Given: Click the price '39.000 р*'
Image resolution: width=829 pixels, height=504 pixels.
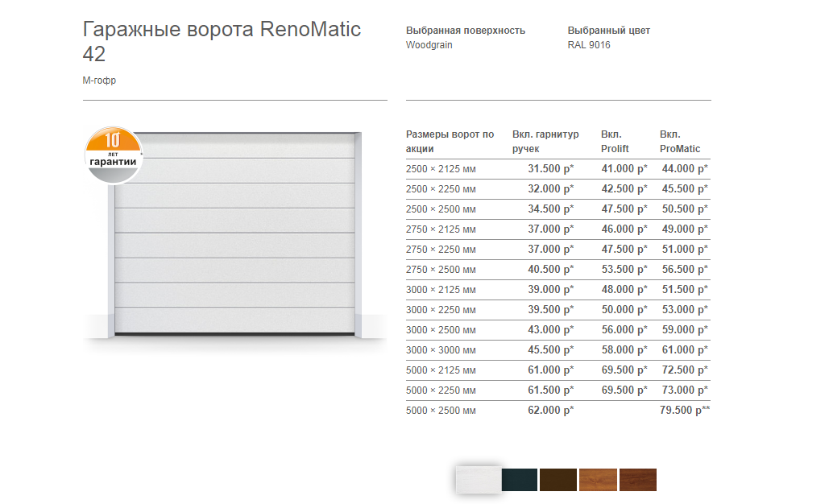Looking at the screenshot, I should pyautogui.click(x=550, y=289).
